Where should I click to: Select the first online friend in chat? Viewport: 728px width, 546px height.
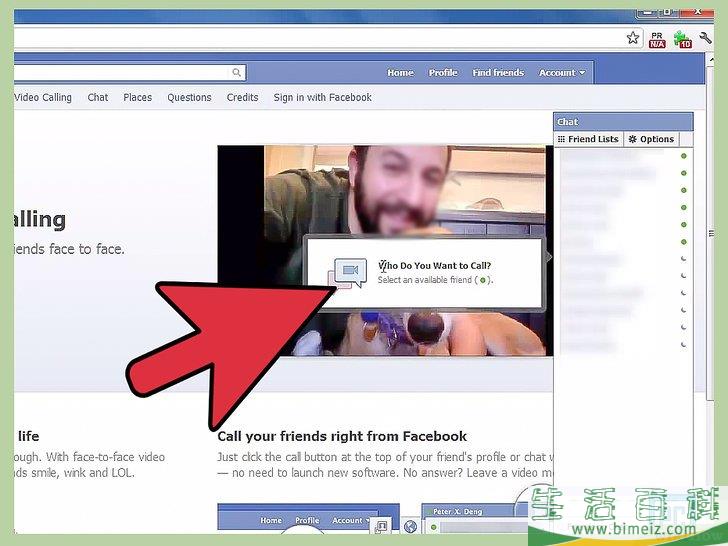tap(623, 156)
